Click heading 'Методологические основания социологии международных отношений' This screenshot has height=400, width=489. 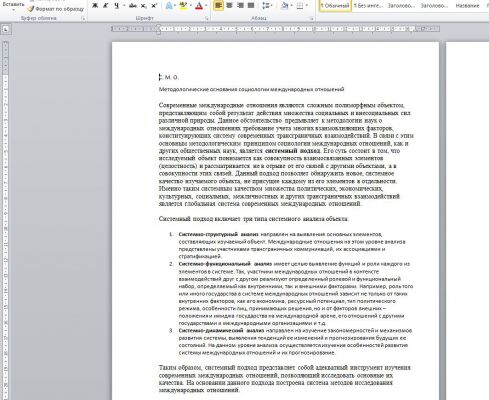click(x=251, y=89)
